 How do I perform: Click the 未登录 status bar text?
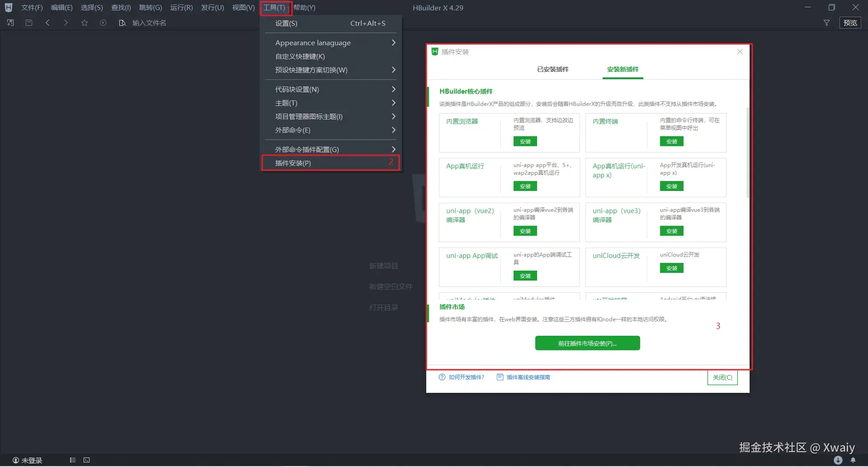coord(32,460)
